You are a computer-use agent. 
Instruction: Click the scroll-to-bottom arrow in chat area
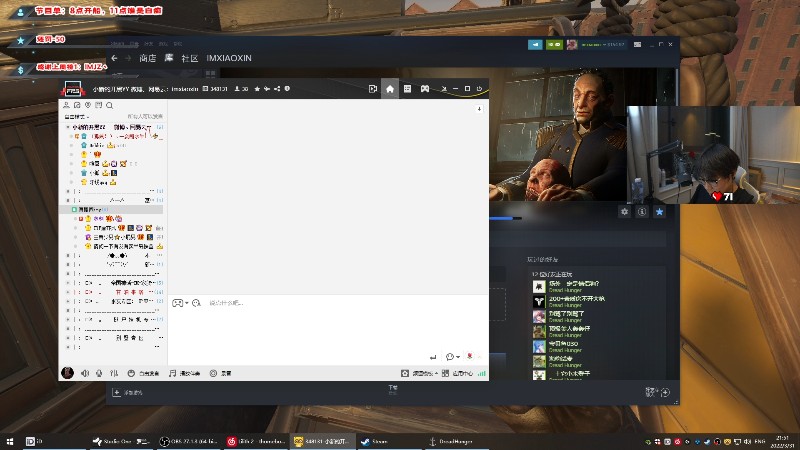tap(479, 109)
